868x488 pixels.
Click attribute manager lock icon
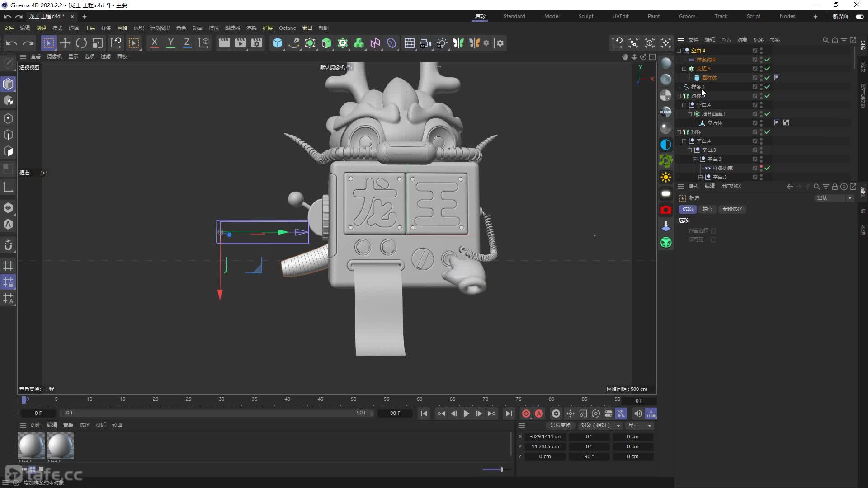click(x=835, y=187)
